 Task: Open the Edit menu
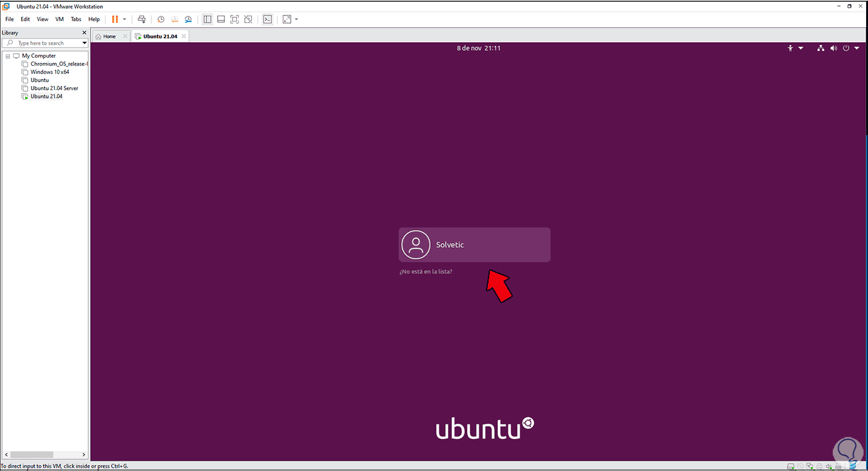[25, 19]
